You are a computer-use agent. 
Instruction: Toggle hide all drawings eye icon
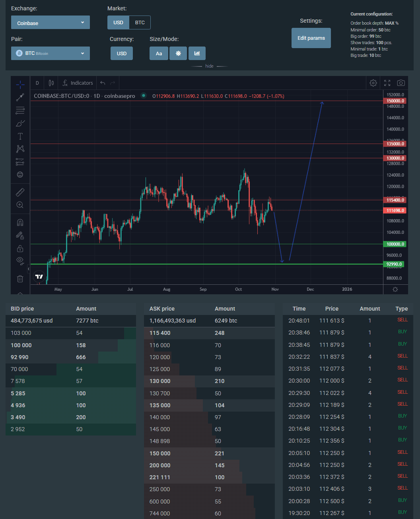[20, 261]
